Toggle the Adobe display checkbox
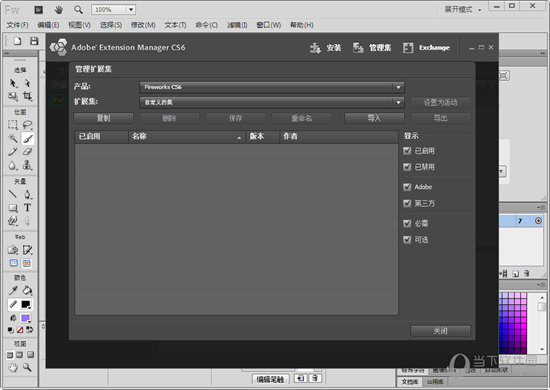 407,187
